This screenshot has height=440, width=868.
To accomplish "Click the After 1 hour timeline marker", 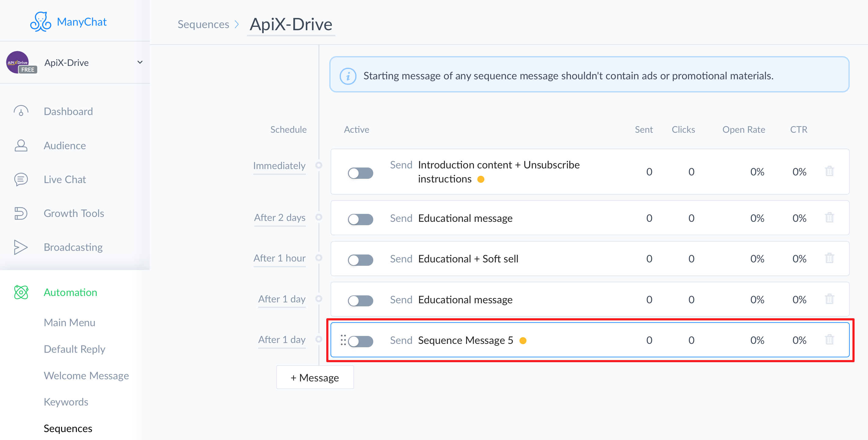I will (x=318, y=258).
